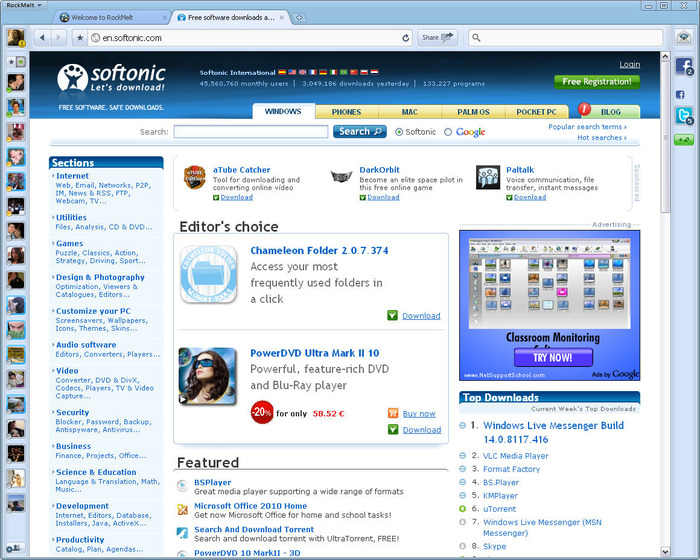Click the page scrollbar up arrow
Image resolution: width=700 pixels, height=560 pixels.
665,57
